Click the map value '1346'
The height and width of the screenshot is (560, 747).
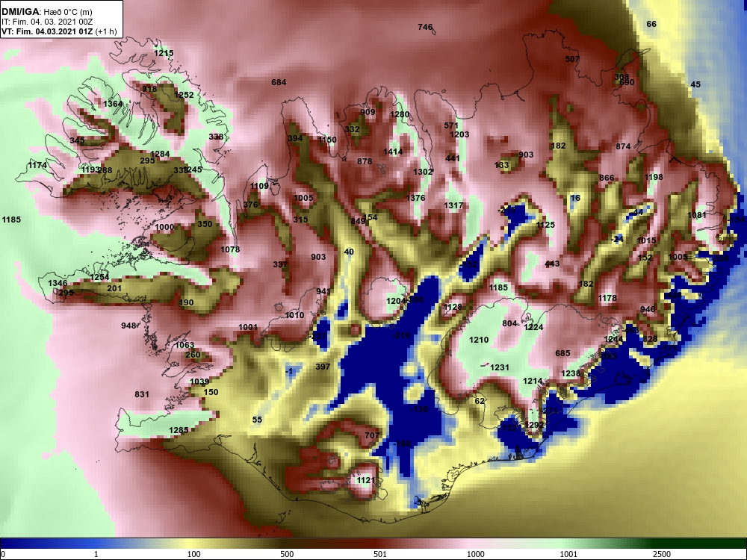58,283
